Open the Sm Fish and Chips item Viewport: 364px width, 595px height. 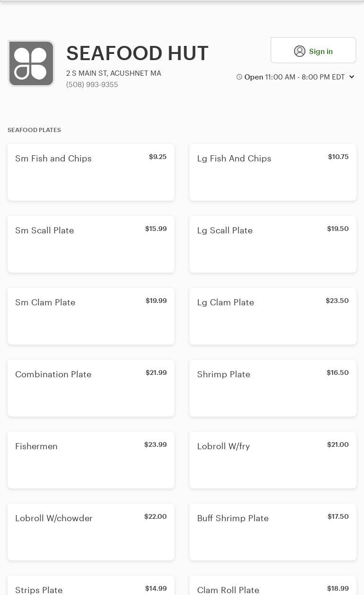pos(91,172)
